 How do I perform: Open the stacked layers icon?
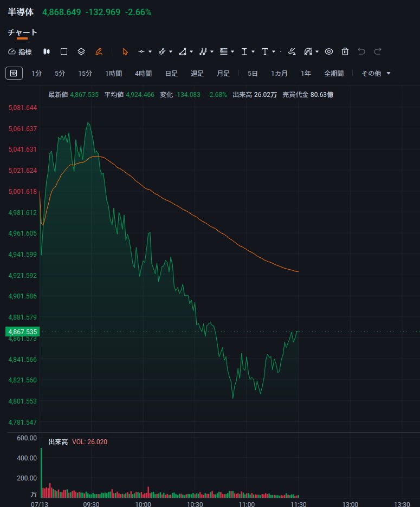(81, 51)
